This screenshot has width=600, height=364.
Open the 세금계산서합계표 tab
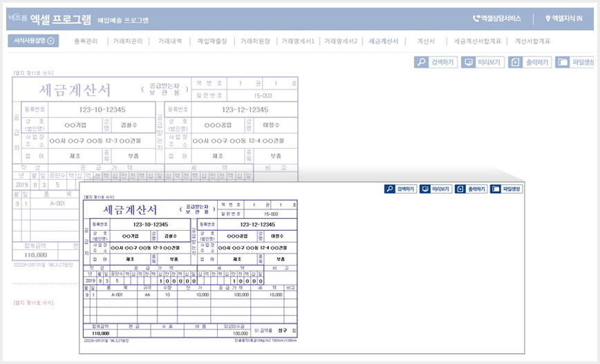point(478,41)
